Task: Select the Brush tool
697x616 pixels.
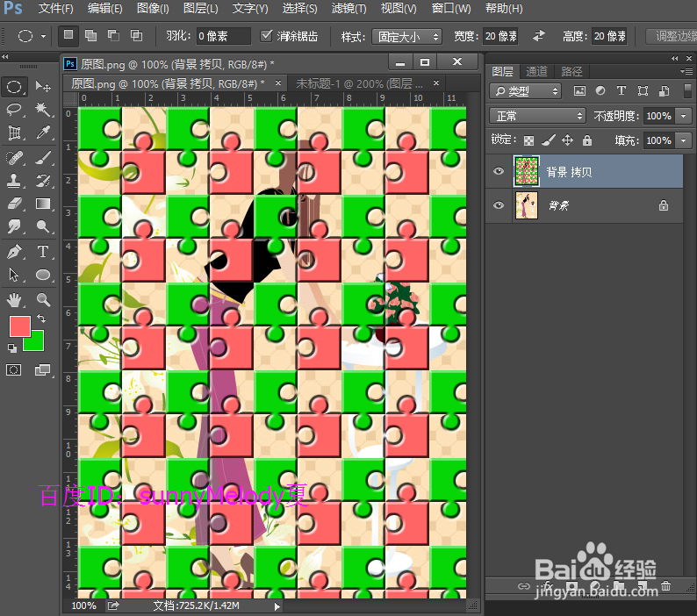Action: point(43,158)
